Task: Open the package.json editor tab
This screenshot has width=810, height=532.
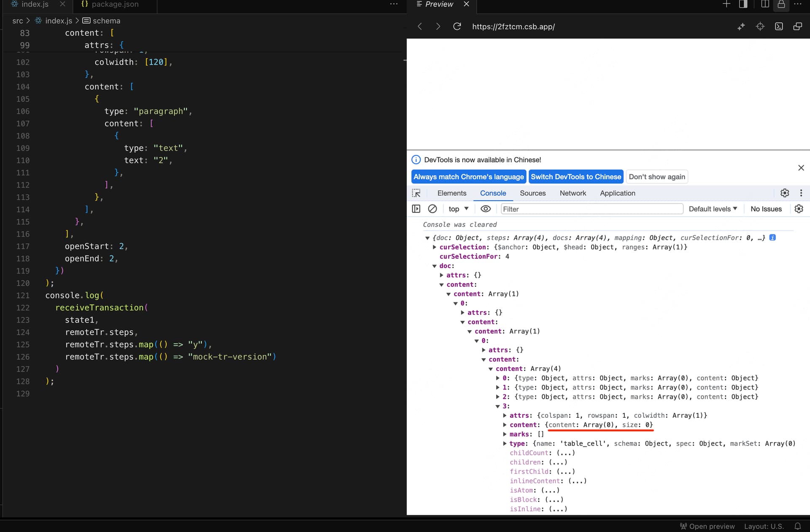Action: 115,4
